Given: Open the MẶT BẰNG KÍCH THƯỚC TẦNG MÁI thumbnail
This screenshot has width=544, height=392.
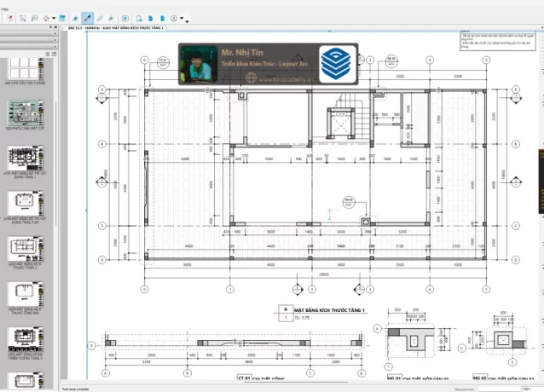Looking at the screenshot, I should tap(25, 294).
